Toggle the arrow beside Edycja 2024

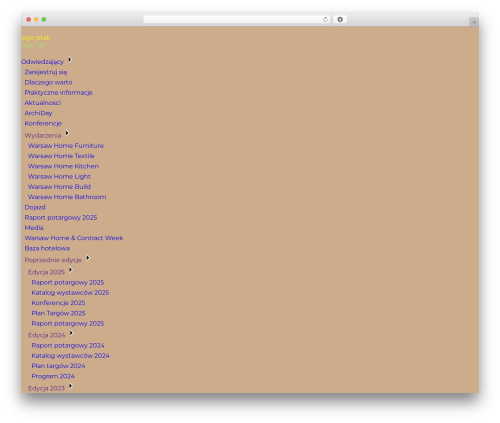[x=71, y=333]
